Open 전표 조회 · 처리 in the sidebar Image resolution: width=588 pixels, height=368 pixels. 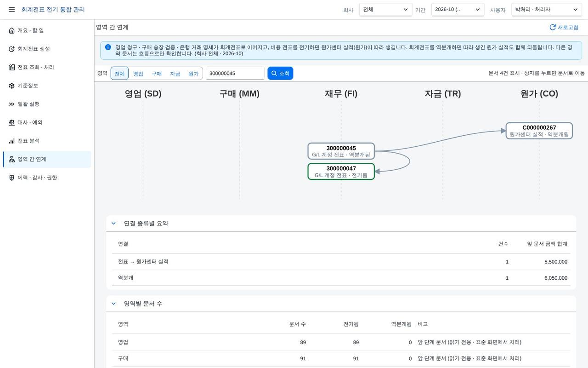tap(47, 67)
